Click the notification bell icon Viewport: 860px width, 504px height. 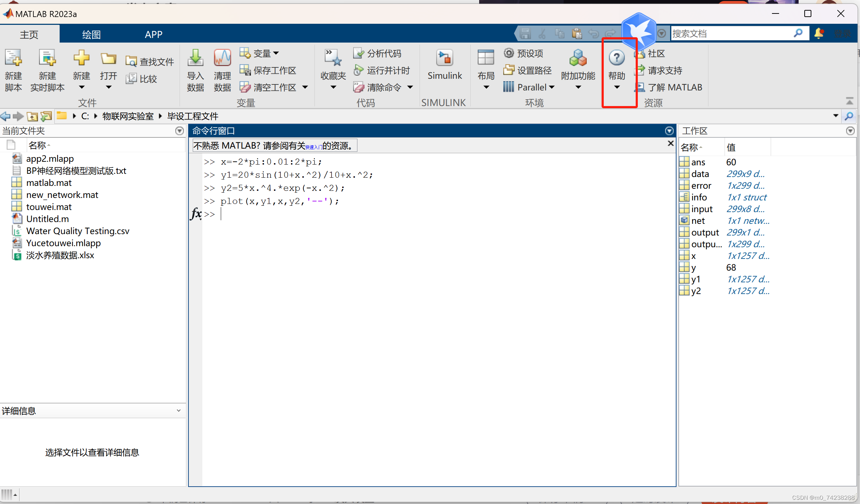[x=819, y=33]
